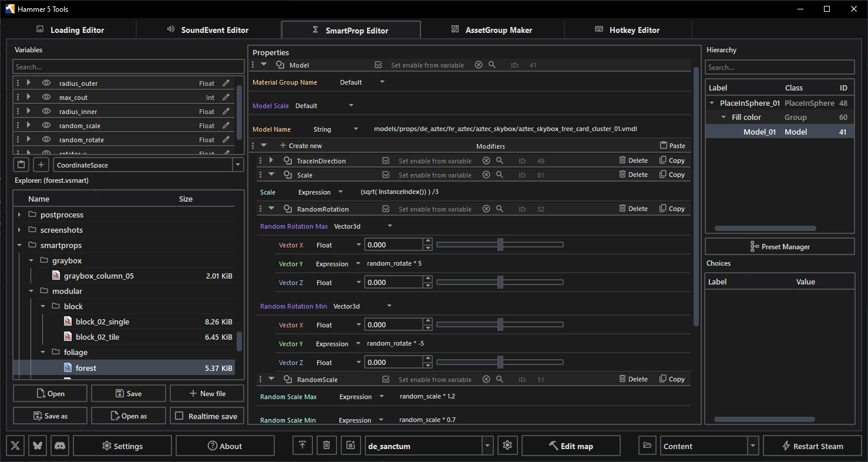
Task: Clear TraceInDirection enable variable X icon
Action: click(486, 160)
